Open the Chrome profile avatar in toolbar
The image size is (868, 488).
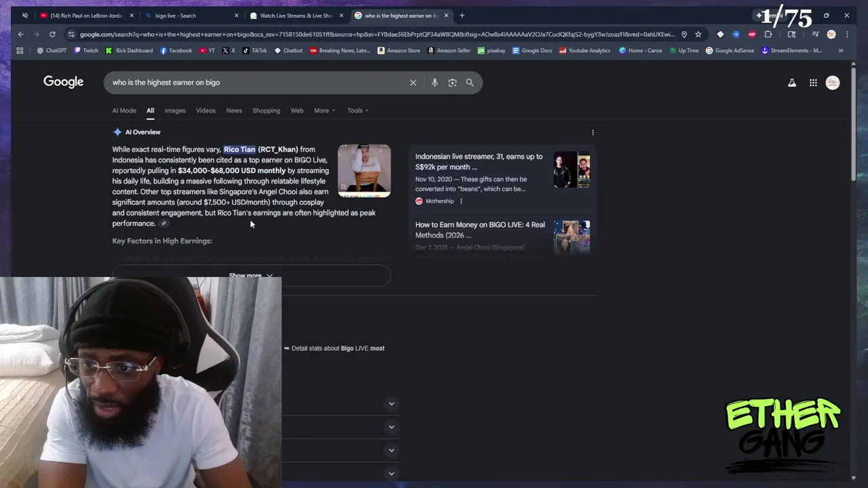[831, 34]
